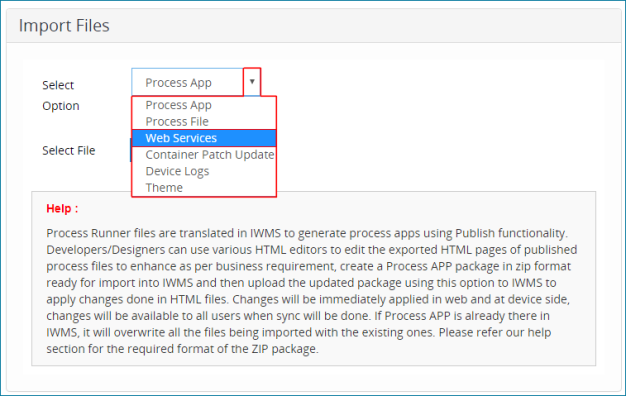The width and height of the screenshot is (626, 396).
Task: Pick Container Patch Update option
Action: tap(204, 154)
